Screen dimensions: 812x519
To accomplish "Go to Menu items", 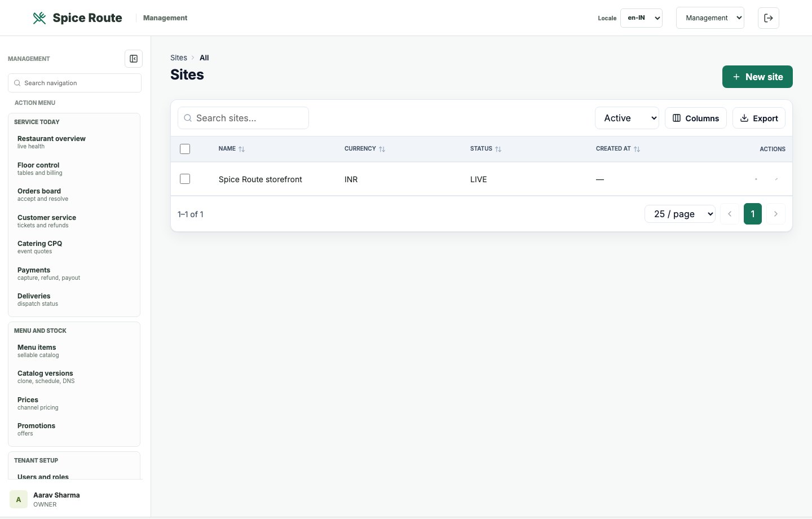I will click(74, 351).
